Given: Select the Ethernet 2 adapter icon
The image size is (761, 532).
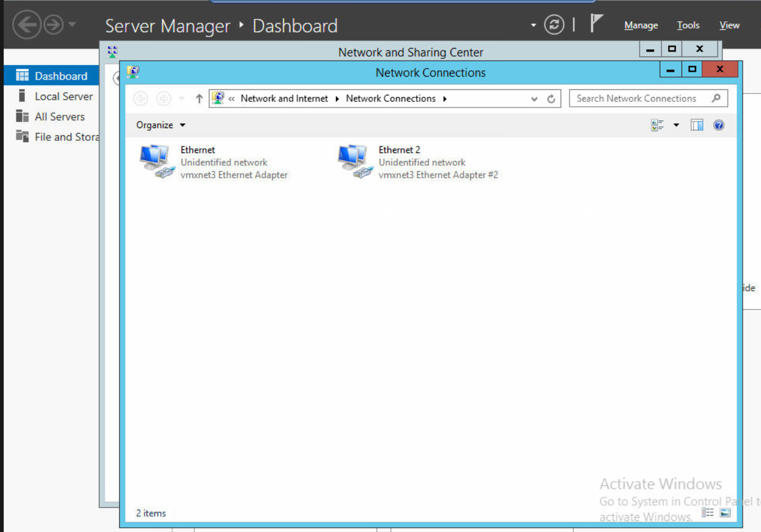Looking at the screenshot, I should click(355, 161).
